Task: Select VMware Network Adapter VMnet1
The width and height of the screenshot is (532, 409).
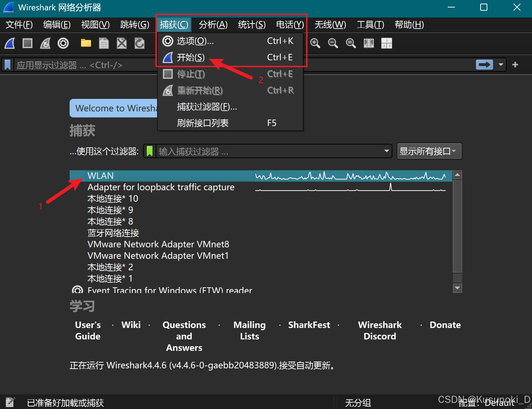Action: [261, 256]
